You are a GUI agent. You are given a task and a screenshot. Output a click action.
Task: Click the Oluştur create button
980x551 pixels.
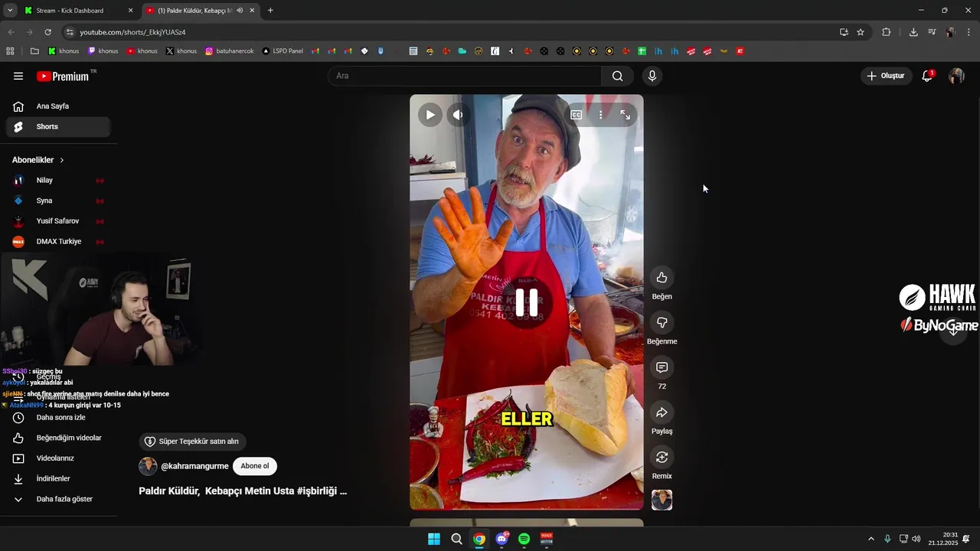click(886, 76)
